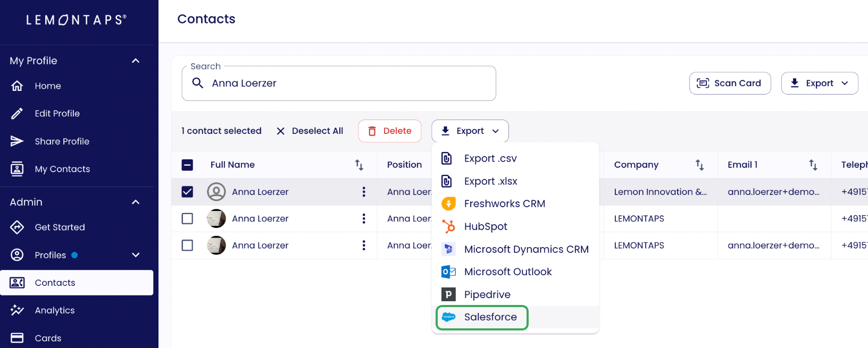Select Salesforce export option
This screenshot has width=868, height=348.
point(515,317)
